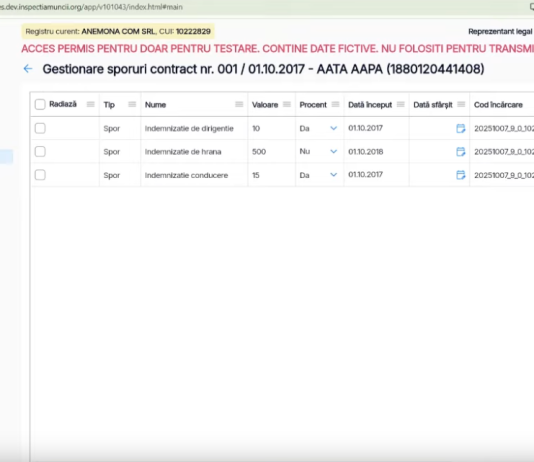Image resolution: width=534 pixels, height=462 pixels.
Task: Toggle the Radiază select-all header checkbox
Action: 40,104
